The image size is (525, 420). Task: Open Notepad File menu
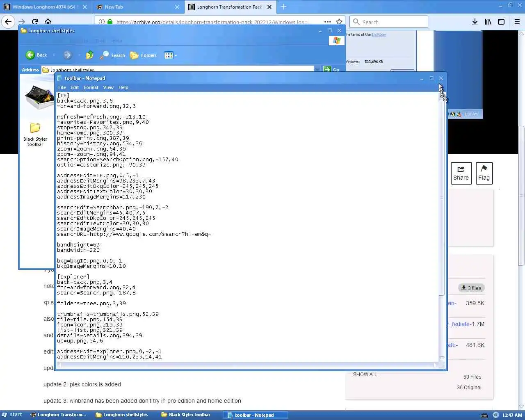click(x=62, y=87)
